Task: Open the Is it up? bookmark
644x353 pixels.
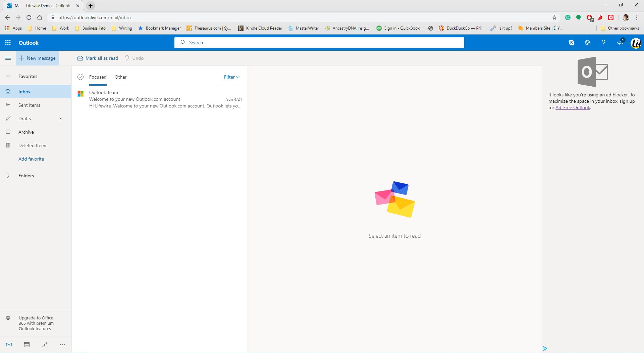Action: coord(501,28)
